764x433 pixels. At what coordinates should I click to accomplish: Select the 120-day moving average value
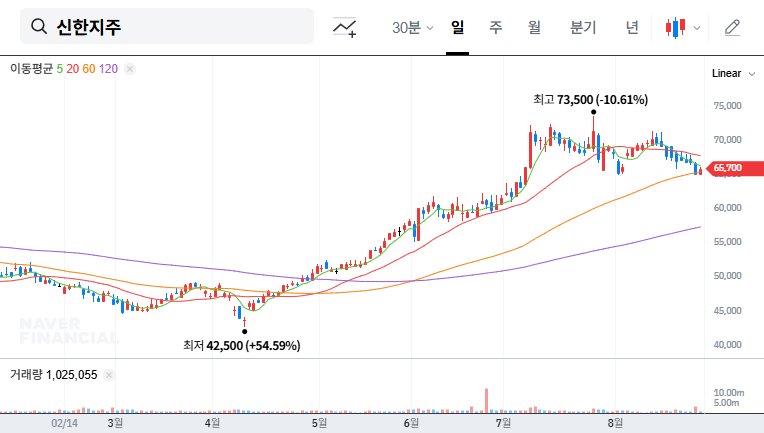[108, 69]
